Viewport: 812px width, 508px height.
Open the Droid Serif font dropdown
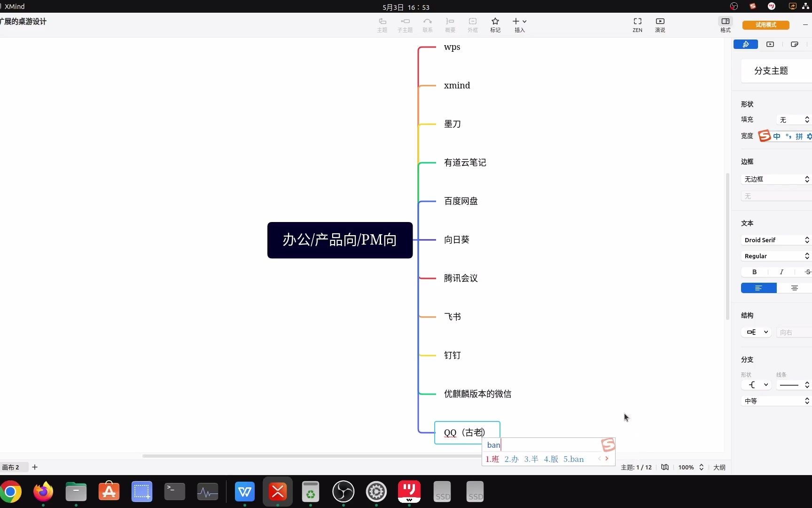click(776, 240)
